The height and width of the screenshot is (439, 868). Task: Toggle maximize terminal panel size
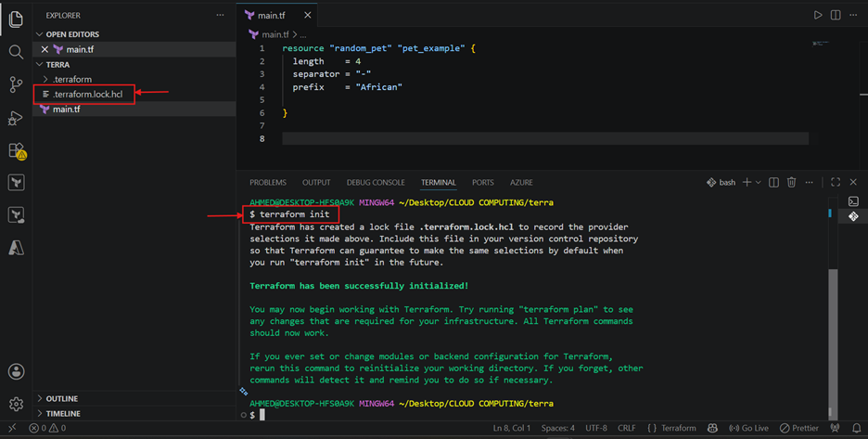(836, 182)
